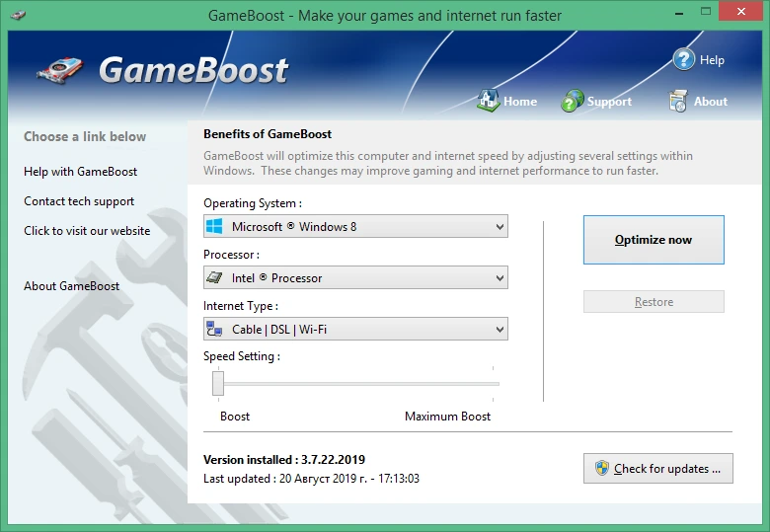770x532 pixels.
Task: Click the shield icon on Check for updates
Action: click(601, 468)
